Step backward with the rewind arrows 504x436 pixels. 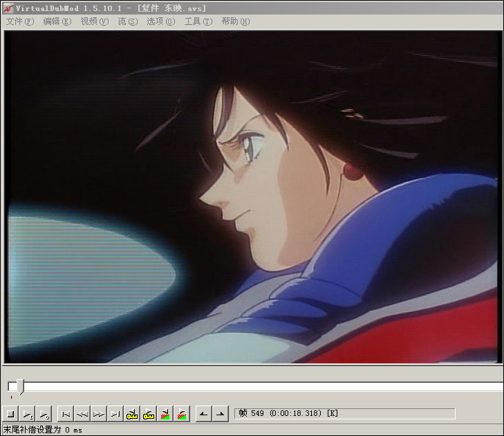coord(82,414)
